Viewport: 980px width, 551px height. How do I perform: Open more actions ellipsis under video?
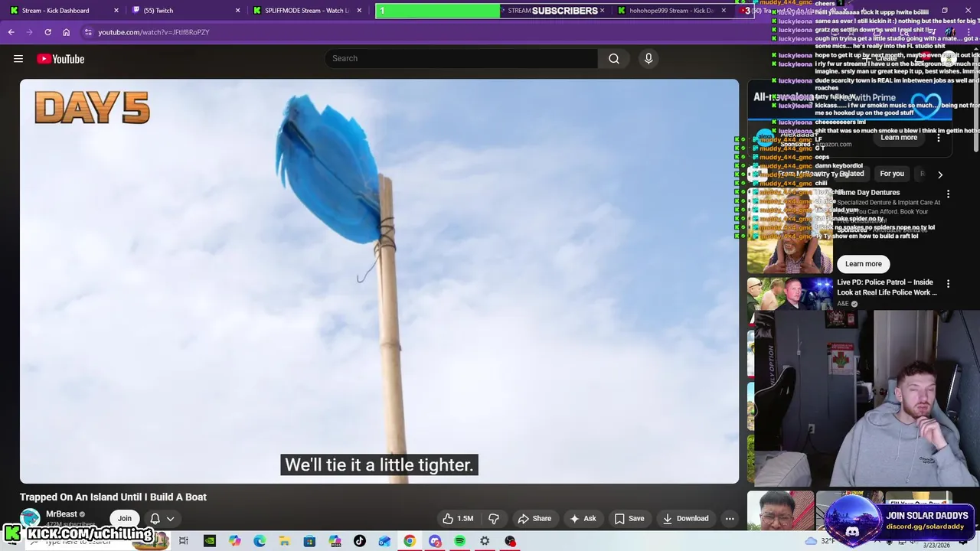coord(730,518)
